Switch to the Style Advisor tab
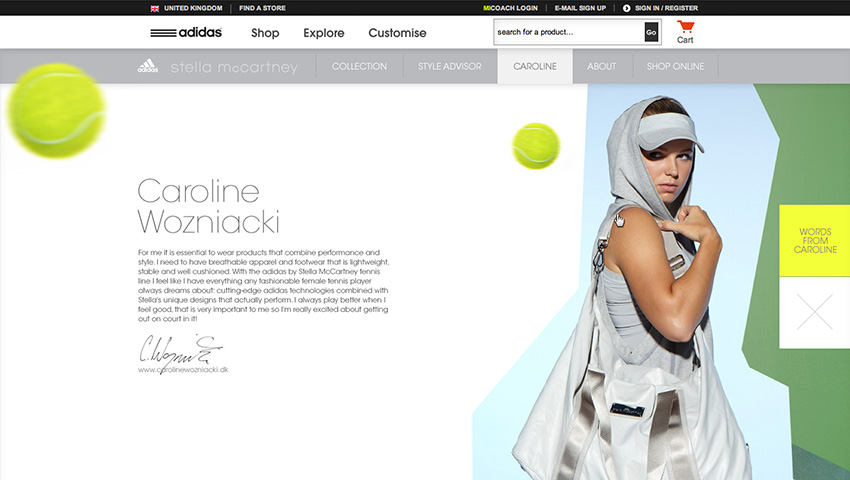This screenshot has width=850, height=480. pos(449,66)
